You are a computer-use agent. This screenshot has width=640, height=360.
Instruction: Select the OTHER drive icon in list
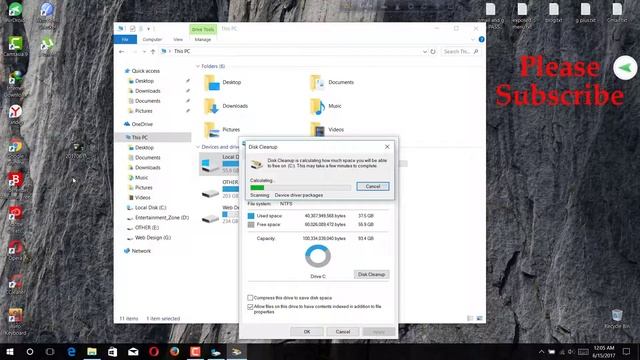click(x=211, y=193)
